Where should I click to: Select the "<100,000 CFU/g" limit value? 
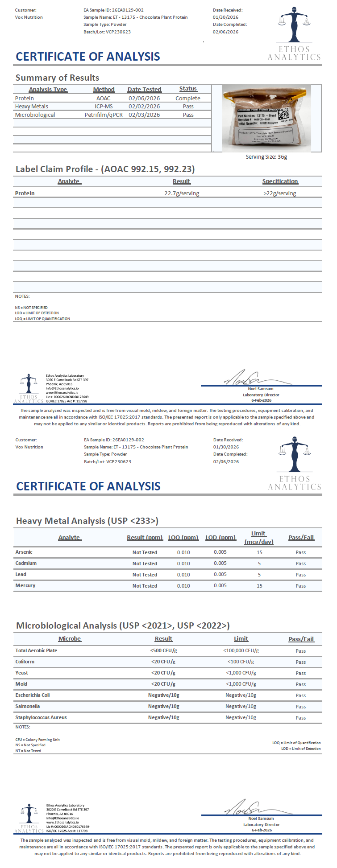pyautogui.click(x=241, y=651)
